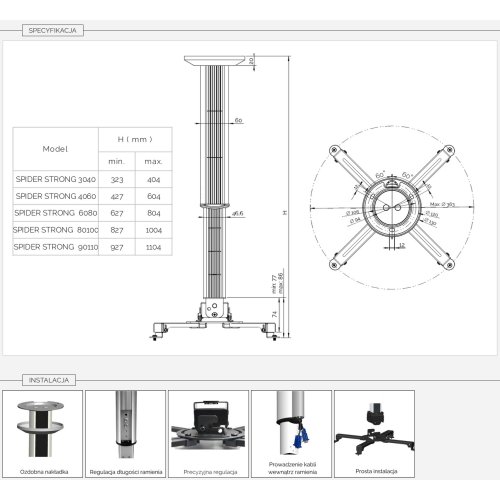The image size is (500, 500).
Task: Select the Precyzyjna regulacja thumbnail
Action: pos(209,434)
